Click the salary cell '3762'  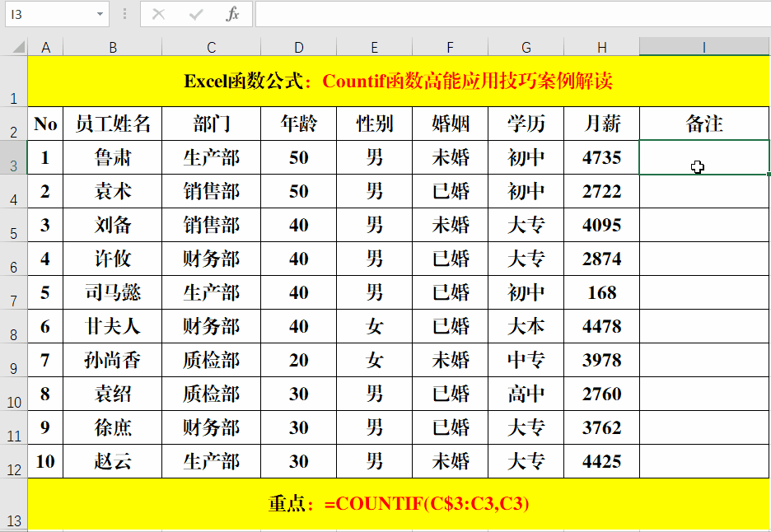click(601, 427)
